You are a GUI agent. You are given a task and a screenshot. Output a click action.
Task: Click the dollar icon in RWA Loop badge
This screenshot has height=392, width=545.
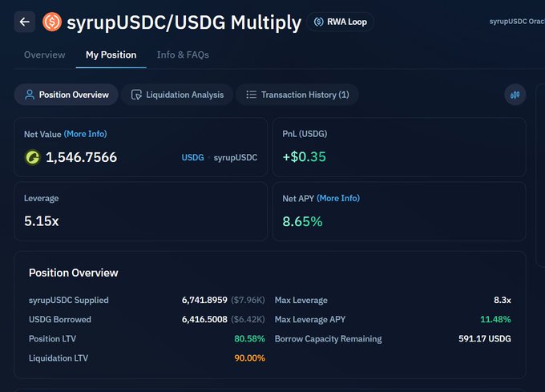[318, 22]
